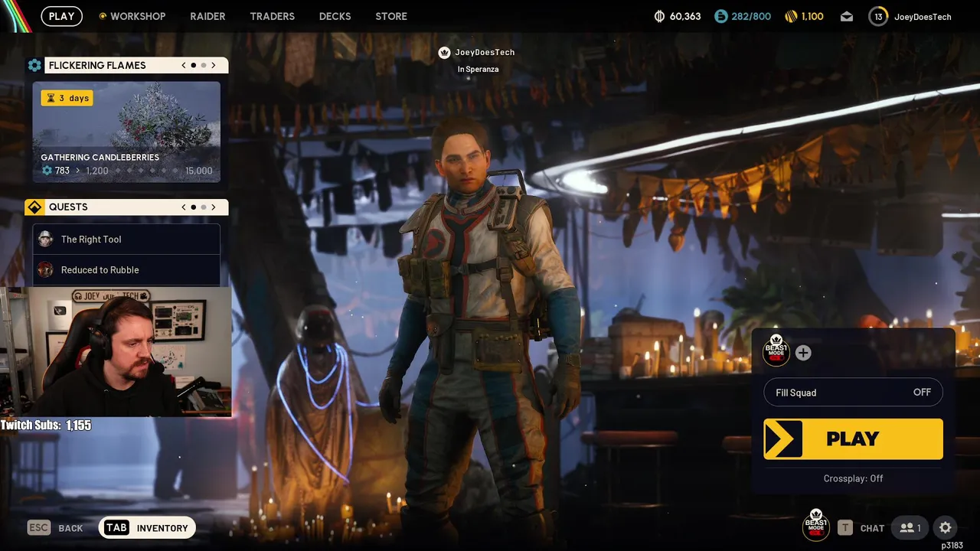
Task: Open level 13 player badge
Action: (x=878, y=16)
